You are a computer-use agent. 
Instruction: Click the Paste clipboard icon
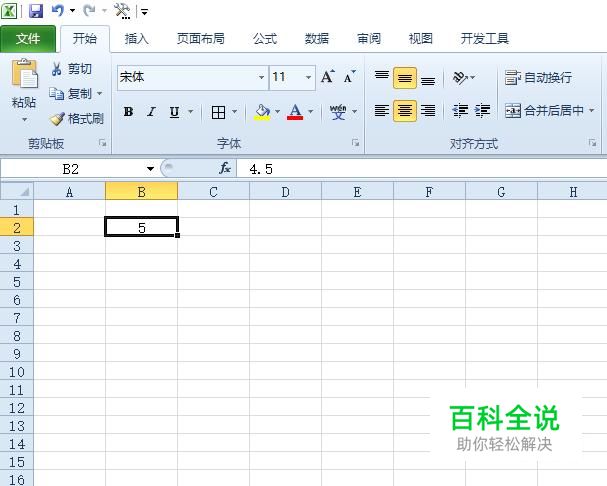(x=24, y=74)
